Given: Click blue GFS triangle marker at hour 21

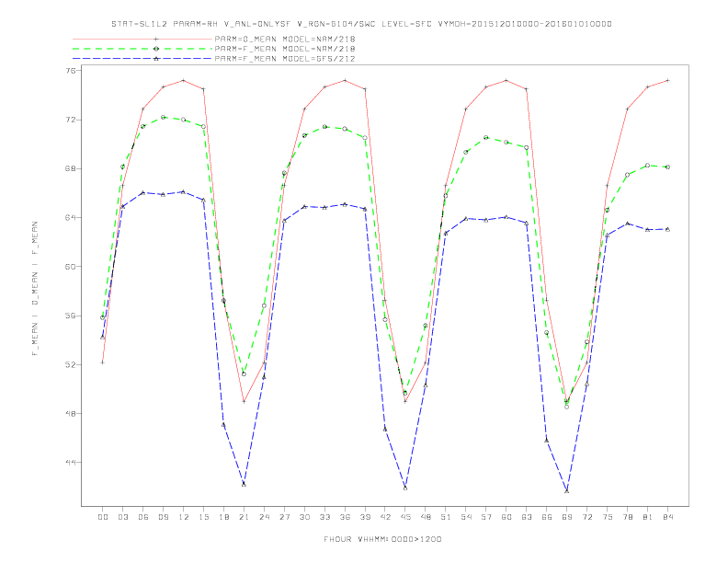Looking at the screenshot, I should coord(244,484).
